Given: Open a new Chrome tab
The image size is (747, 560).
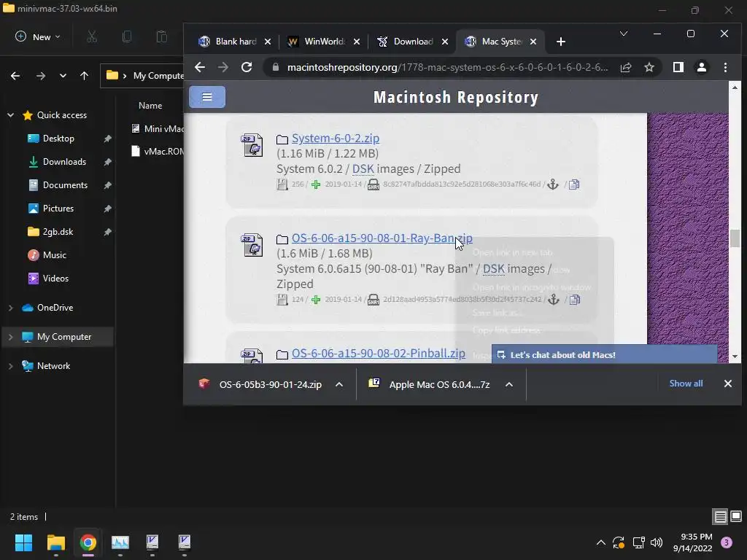Looking at the screenshot, I should coord(561,42).
